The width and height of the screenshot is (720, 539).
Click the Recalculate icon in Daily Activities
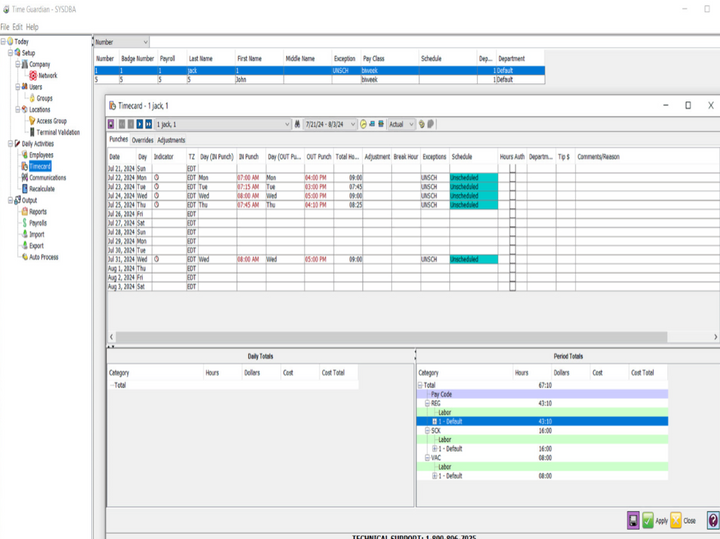click(x=41, y=188)
